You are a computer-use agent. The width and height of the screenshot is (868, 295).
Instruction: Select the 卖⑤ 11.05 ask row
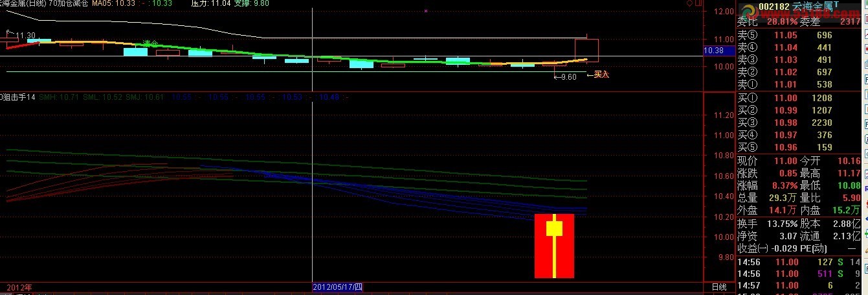click(x=799, y=35)
